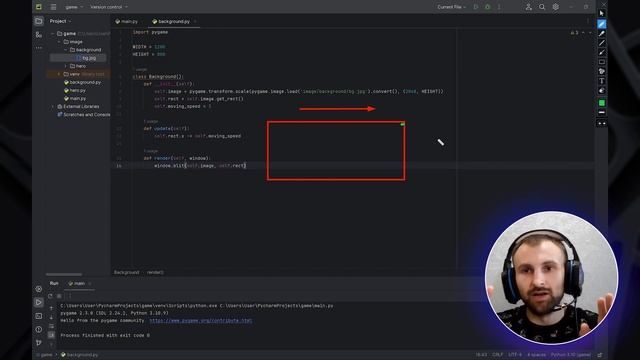Open More tool windows ellipsis in sidebar
Image resolution: width=640 pixels, height=360 pixels.
(39, 48)
